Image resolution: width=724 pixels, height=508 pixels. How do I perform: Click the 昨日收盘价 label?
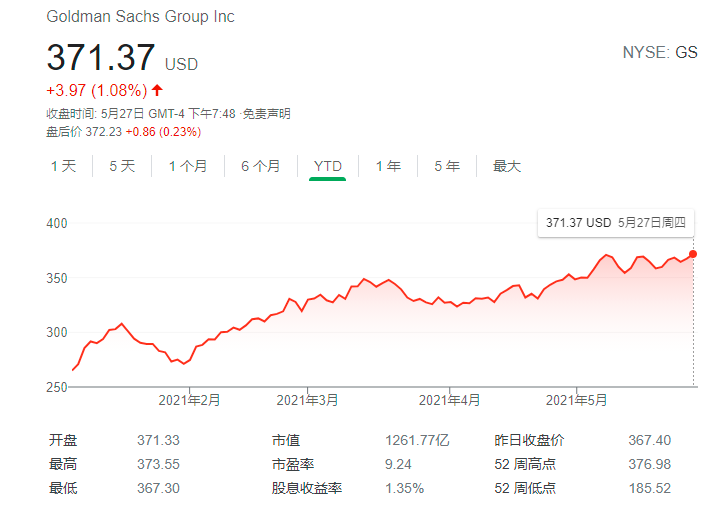(529, 440)
